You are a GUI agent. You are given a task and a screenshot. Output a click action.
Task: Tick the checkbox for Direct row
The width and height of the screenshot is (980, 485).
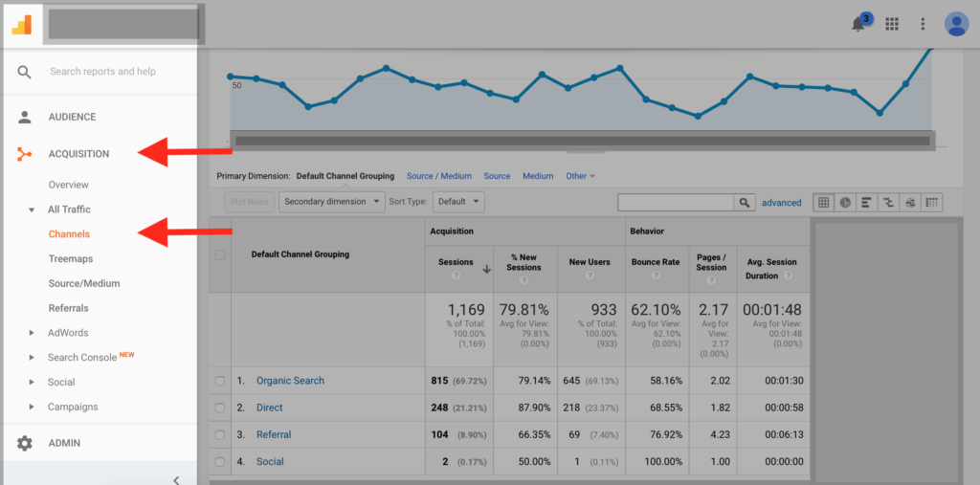(220, 408)
